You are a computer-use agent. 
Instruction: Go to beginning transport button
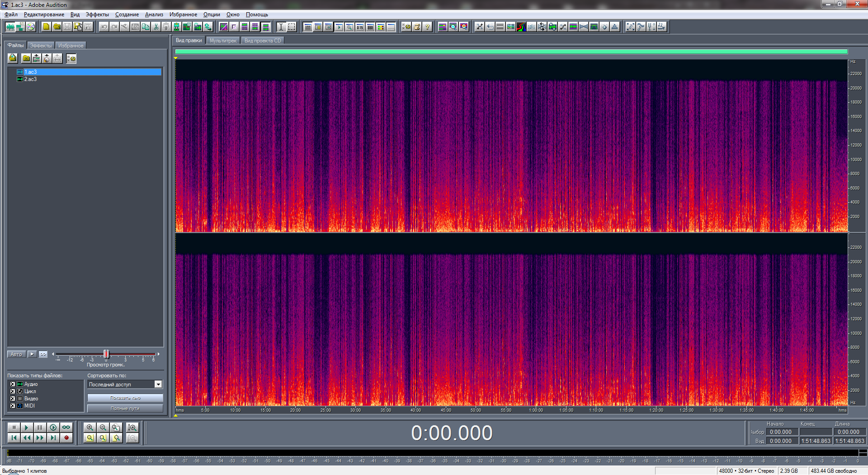click(14, 438)
